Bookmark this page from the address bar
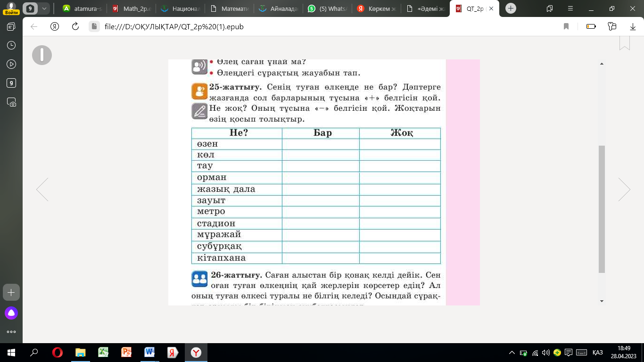 coord(566,27)
